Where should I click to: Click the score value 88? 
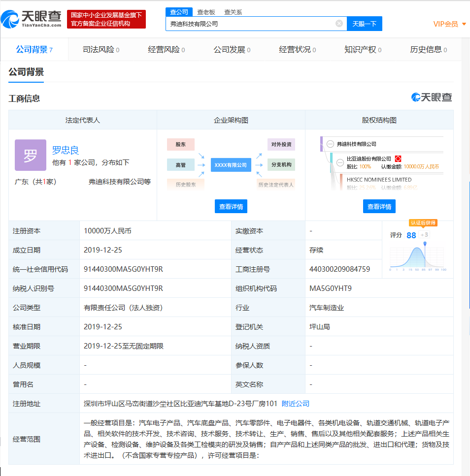click(411, 235)
